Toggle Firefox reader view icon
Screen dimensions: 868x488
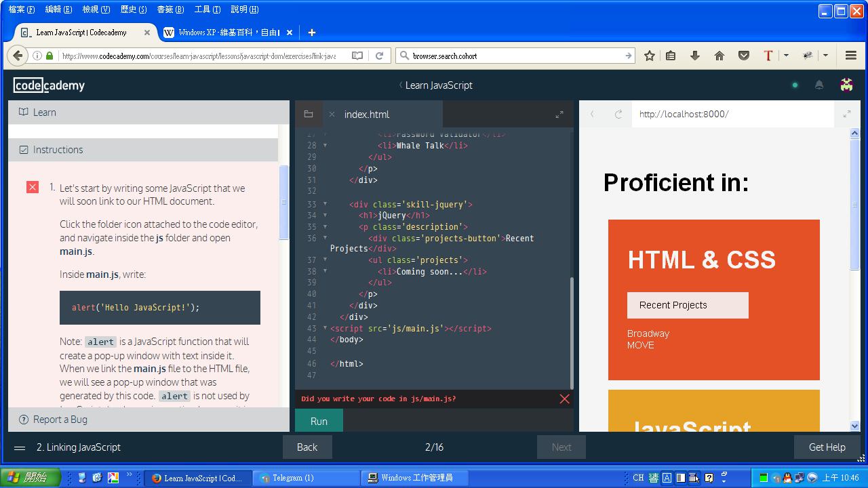pyautogui.click(x=357, y=56)
